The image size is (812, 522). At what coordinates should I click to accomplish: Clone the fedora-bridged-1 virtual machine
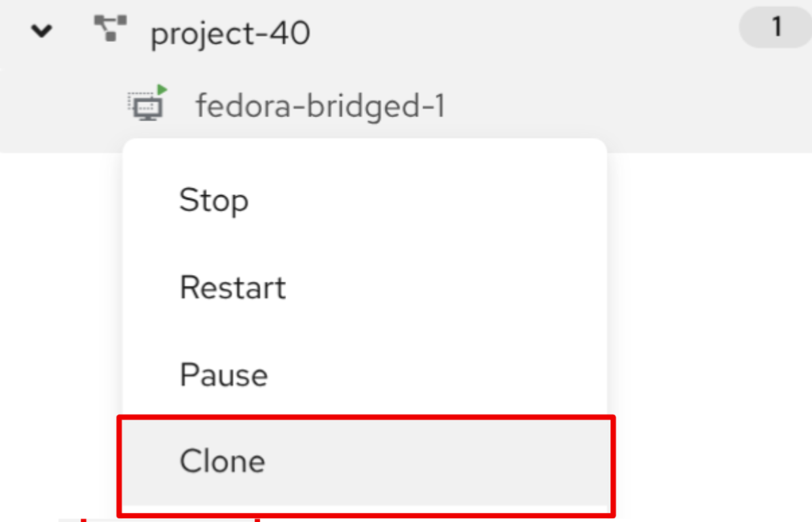tap(222, 461)
